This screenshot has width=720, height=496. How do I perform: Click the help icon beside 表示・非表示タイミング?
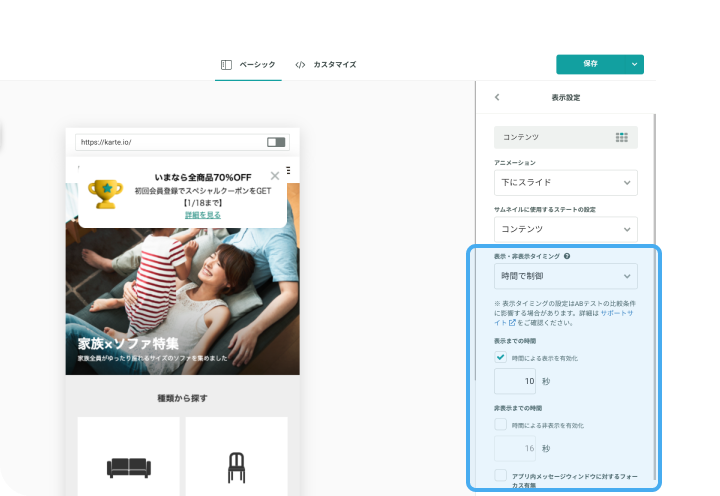pos(567,256)
